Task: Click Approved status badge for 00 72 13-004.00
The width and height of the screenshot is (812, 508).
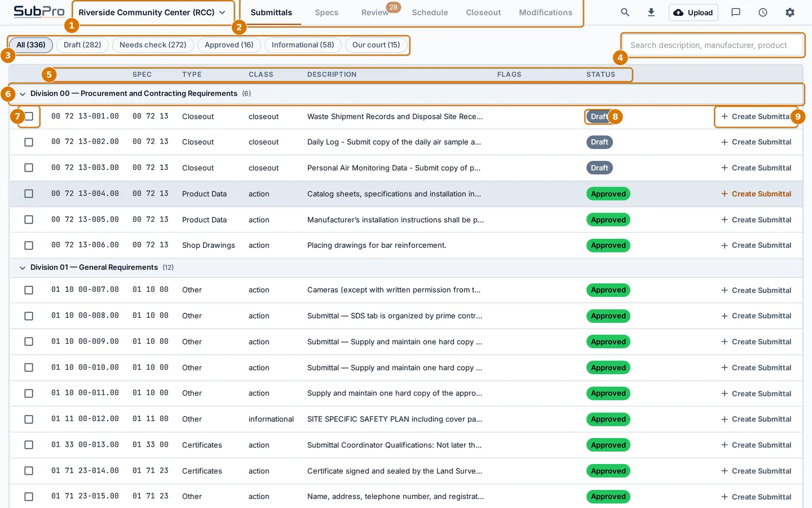Action: coord(608,194)
